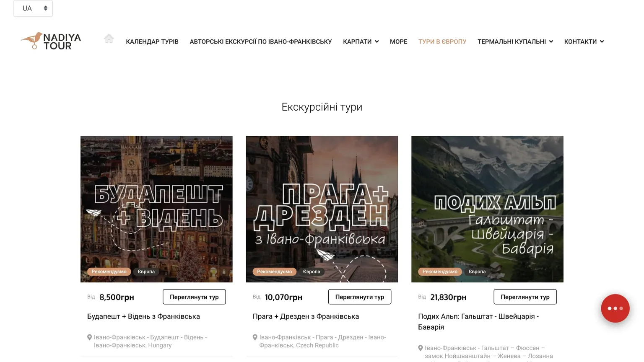Click route text ending in Czech Republic
This screenshot has height=362, width=644.
click(x=322, y=341)
